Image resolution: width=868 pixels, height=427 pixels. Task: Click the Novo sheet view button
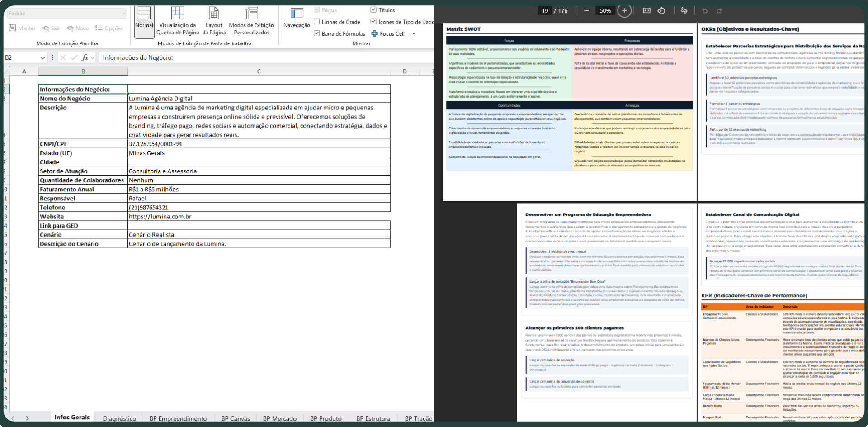tap(78, 28)
